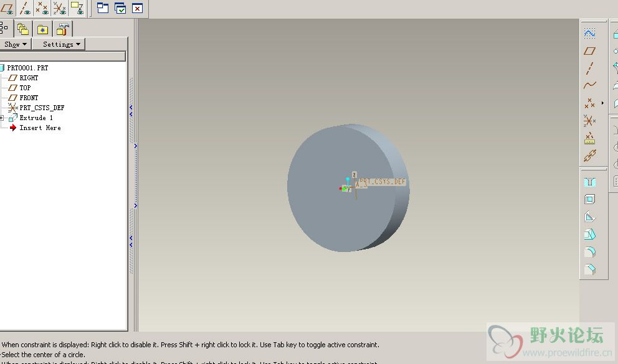Image resolution: width=618 pixels, height=364 pixels.
Task: Switch to the Model Tree navigator tab
Action: tap(4, 29)
